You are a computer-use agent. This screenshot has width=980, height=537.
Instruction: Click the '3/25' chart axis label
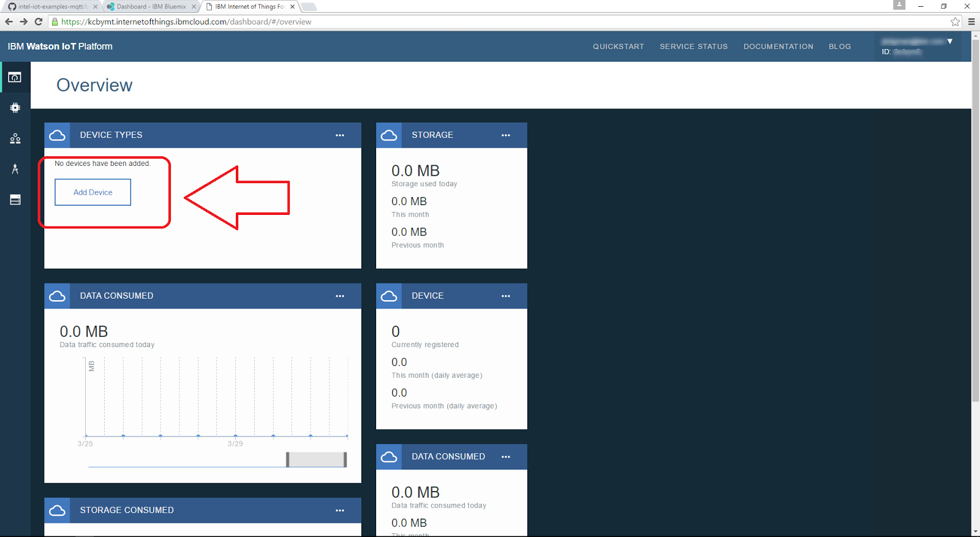[85, 443]
